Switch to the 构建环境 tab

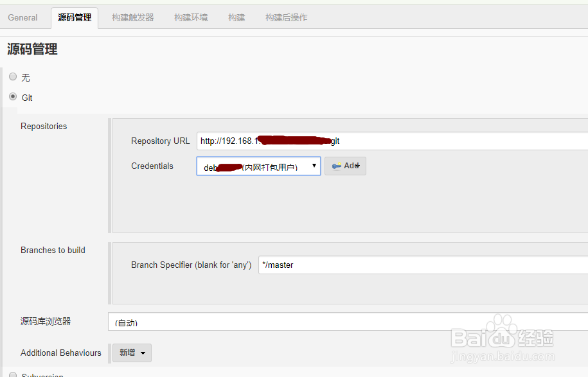pos(191,18)
